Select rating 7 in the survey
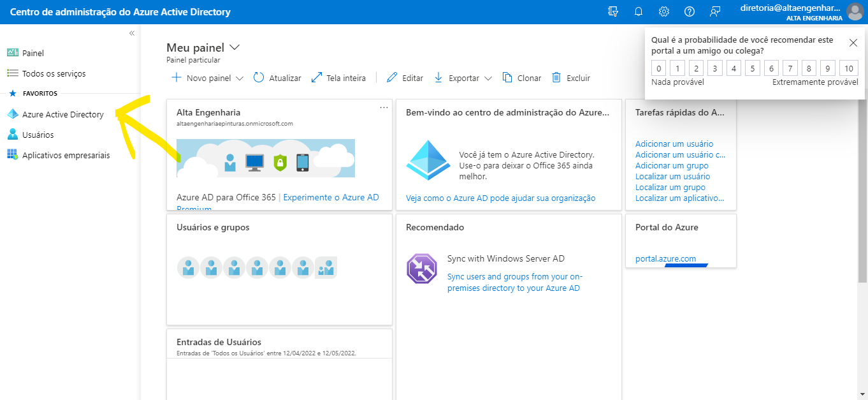 pos(790,69)
